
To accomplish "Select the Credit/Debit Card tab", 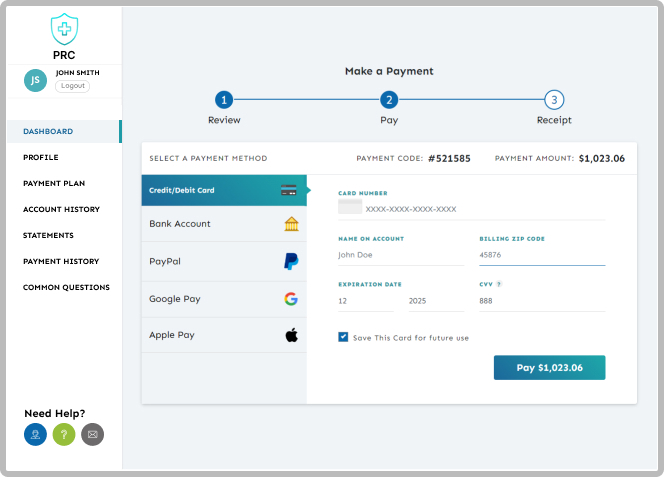I will pos(223,190).
